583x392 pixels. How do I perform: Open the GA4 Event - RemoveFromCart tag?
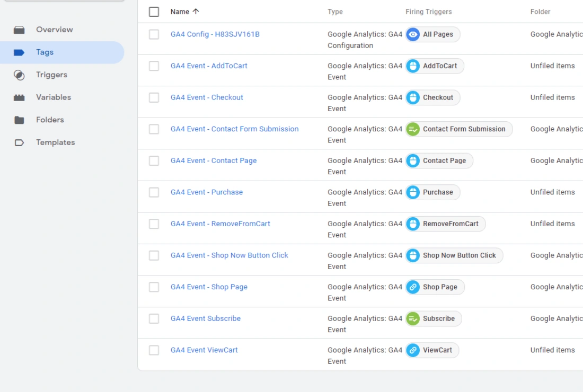click(220, 224)
